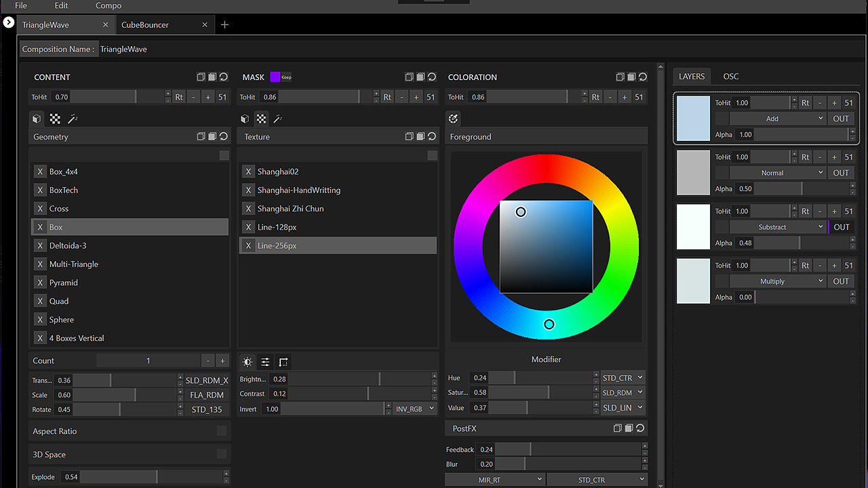Click Rt button in CONTENT ToHit row

pyautogui.click(x=179, y=97)
